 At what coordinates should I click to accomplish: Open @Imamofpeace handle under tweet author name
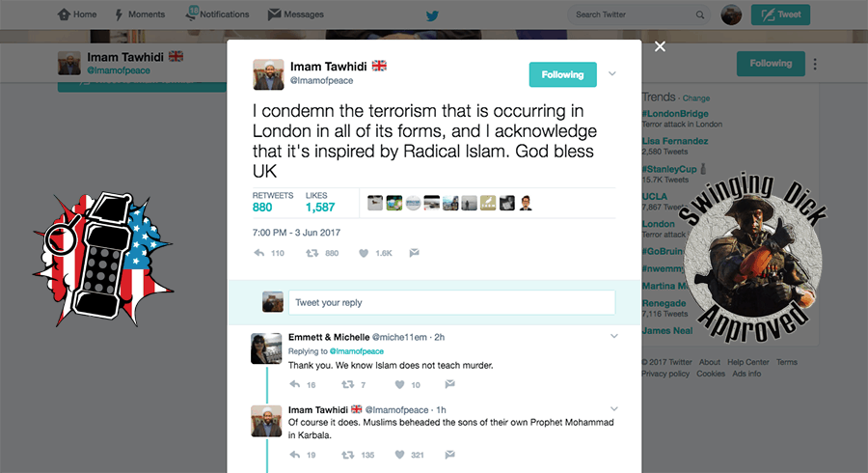point(321,80)
